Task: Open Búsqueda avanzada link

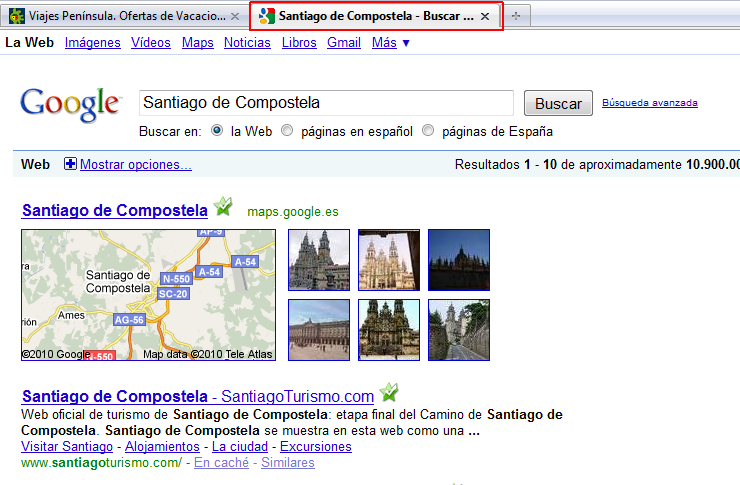Action: tap(650, 102)
